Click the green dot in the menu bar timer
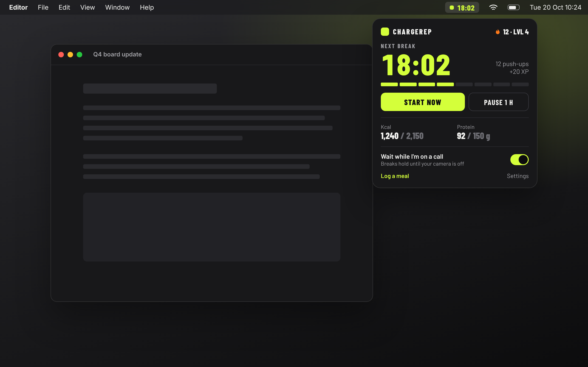Image resolution: width=588 pixels, height=367 pixels. coord(452,8)
